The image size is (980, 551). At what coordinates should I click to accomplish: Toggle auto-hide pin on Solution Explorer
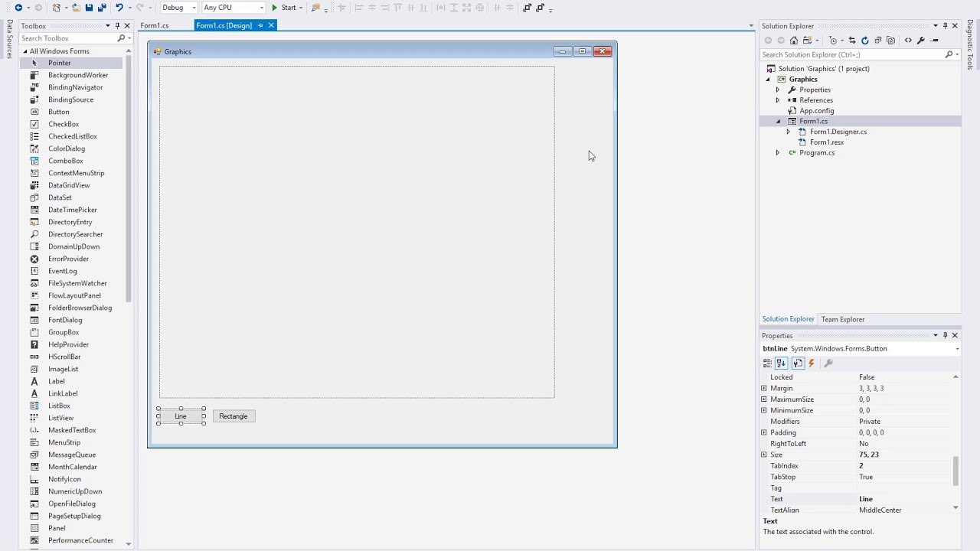tap(945, 26)
